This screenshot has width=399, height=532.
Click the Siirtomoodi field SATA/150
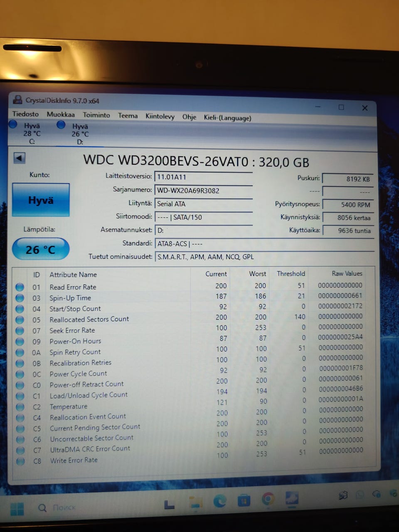point(204,217)
